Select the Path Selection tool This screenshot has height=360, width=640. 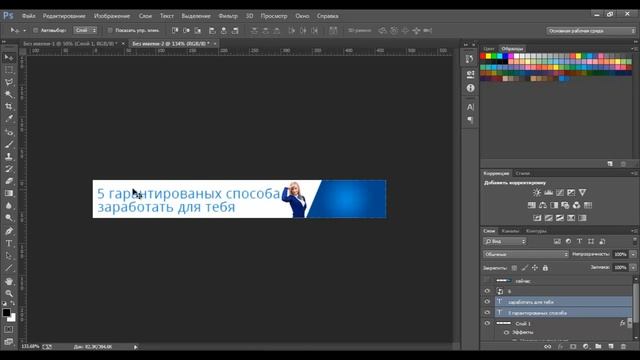click(x=9, y=256)
